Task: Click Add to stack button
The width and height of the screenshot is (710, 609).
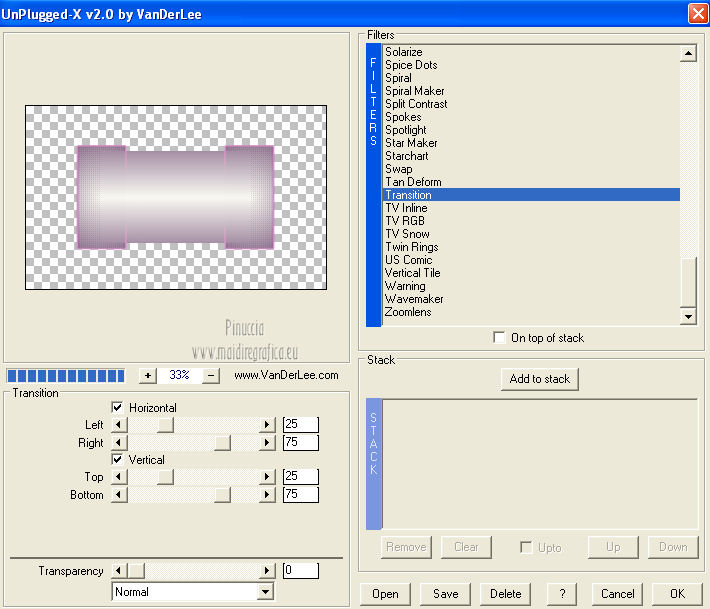Action: pyautogui.click(x=540, y=379)
